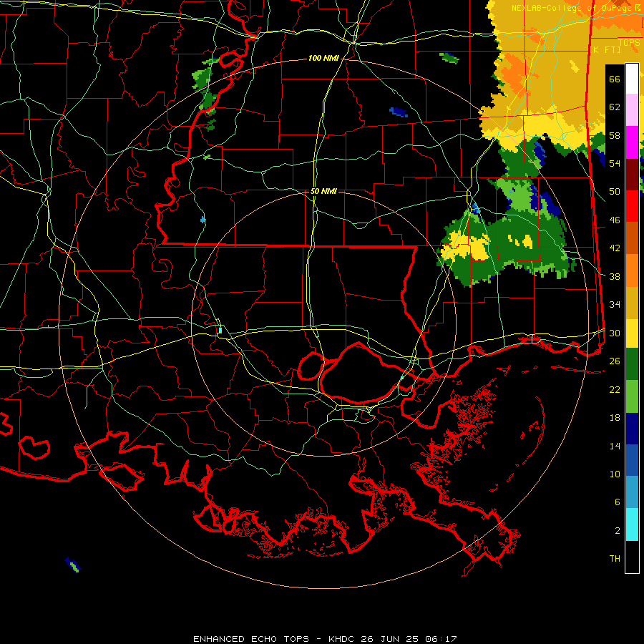Select the gold swatch in the echo tops scale
644x644 pixels.
pyautogui.click(x=632, y=303)
